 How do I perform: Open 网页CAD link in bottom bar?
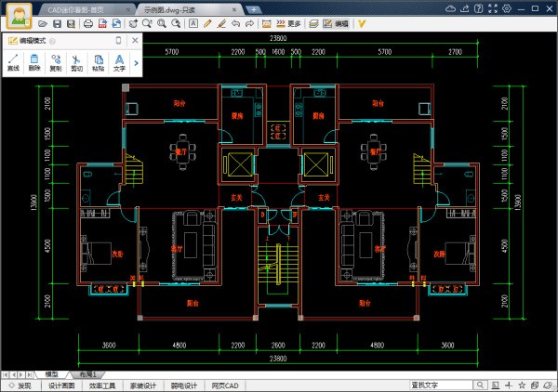[x=226, y=385]
